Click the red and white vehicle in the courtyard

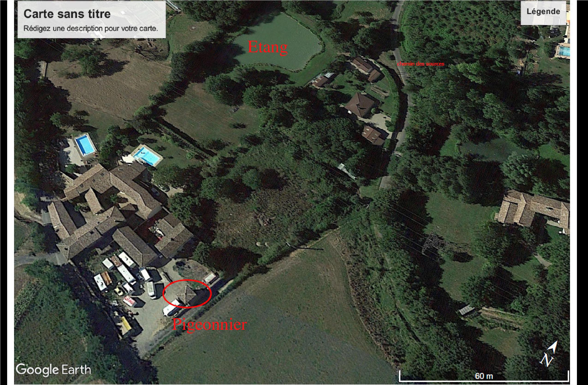[130, 301]
